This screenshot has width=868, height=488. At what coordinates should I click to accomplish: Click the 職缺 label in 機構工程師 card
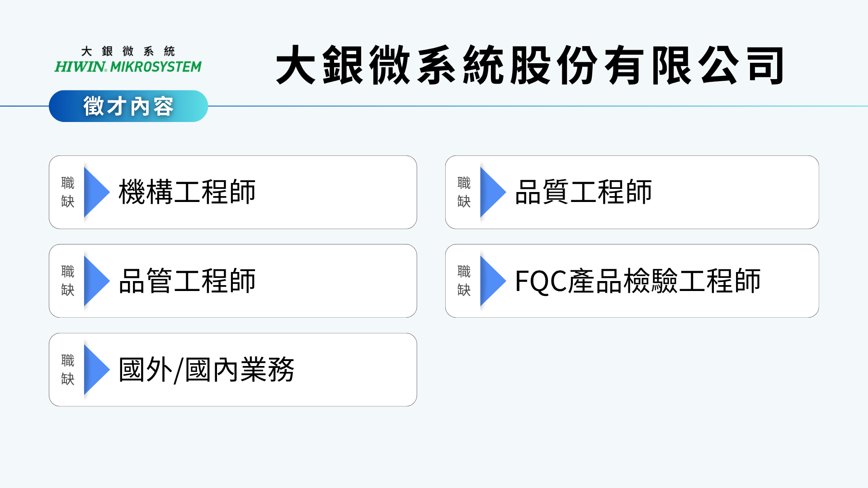[68, 192]
